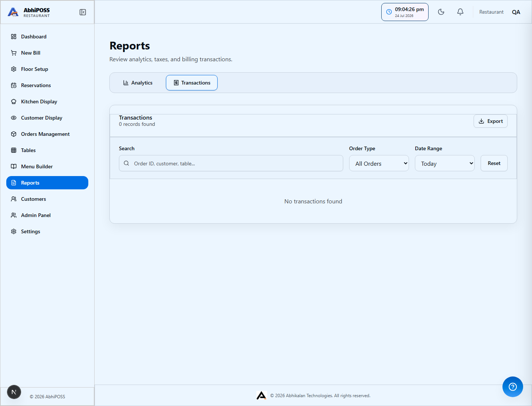
Task: Click the Dashboard grid icon
Action: point(14,37)
